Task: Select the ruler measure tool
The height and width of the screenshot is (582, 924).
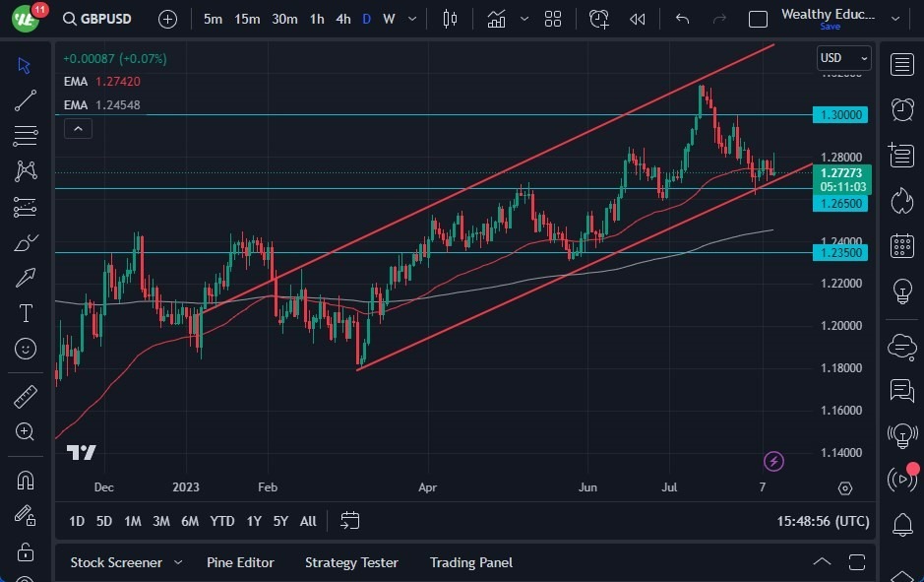Action: coord(25,396)
